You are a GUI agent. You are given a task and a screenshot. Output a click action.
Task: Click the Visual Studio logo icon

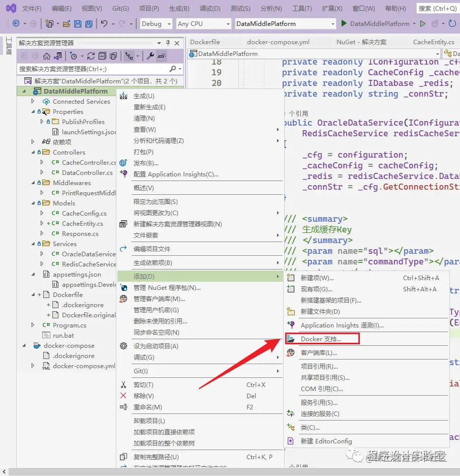pos(11,8)
